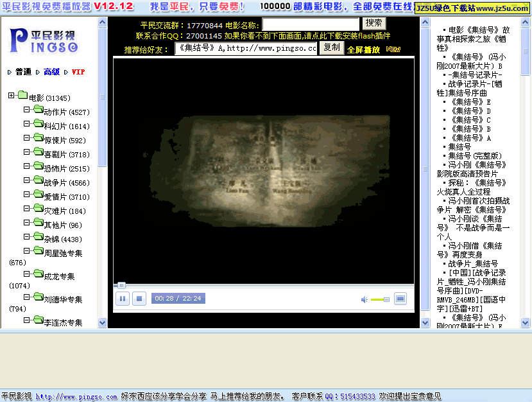Adjust the volume slider handle

tap(386, 299)
